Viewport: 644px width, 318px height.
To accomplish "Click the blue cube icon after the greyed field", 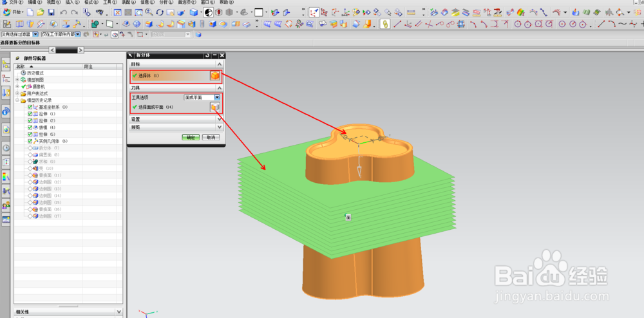I will point(198,35).
